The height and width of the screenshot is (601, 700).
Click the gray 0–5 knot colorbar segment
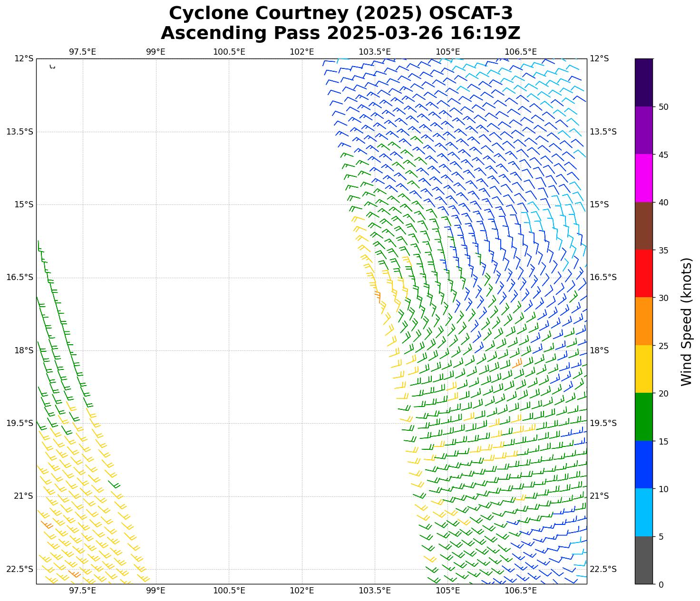tap(644, 560)
